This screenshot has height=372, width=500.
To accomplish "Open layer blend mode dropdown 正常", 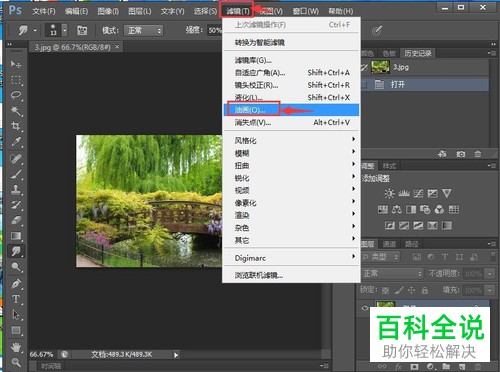I will (x=392, y=274).
